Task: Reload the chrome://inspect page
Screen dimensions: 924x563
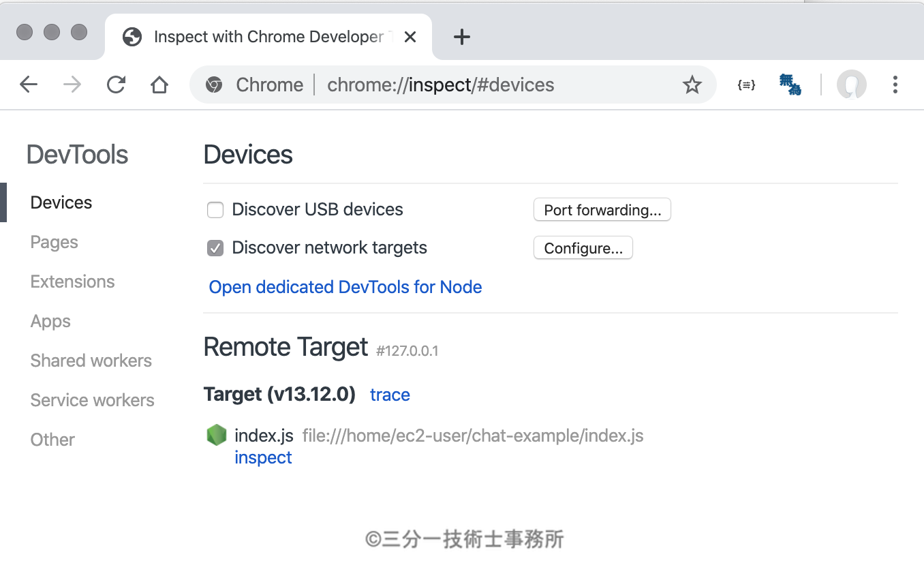Action: tap(117, 85)
